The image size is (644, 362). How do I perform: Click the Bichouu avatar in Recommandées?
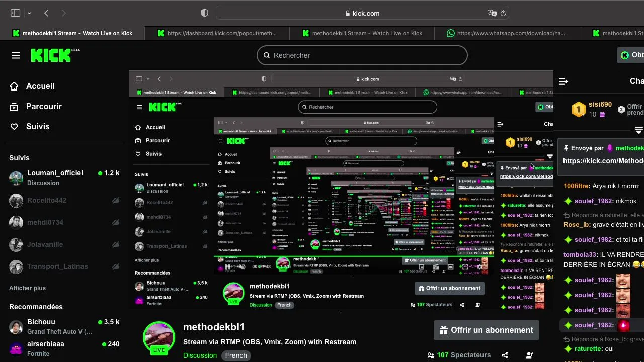point(16,327)
